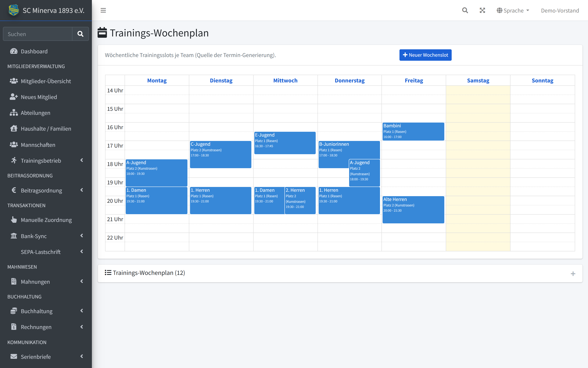The height and width of the screenshot is (368, 588).
Task: Click the Neues Mitglied user-plus icon
Action: [14, 97]
